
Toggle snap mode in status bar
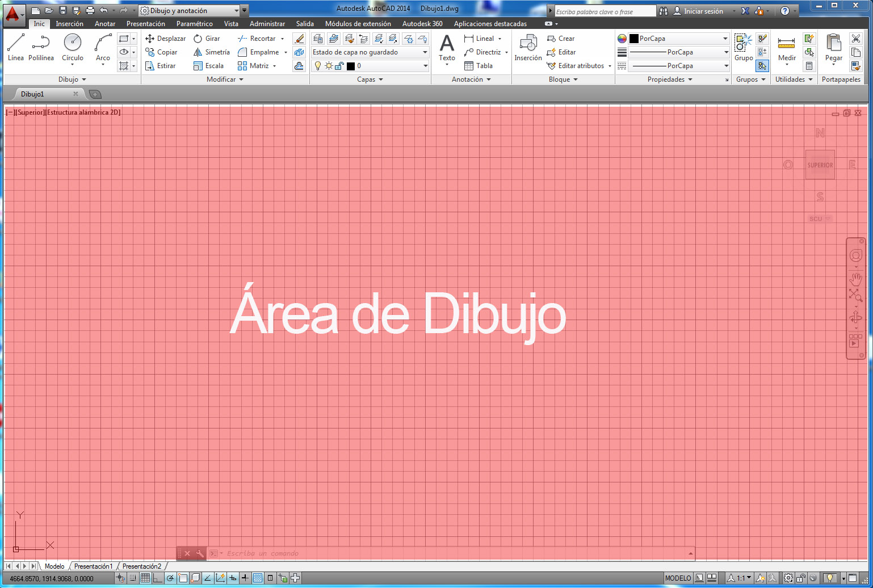[133, 578]
